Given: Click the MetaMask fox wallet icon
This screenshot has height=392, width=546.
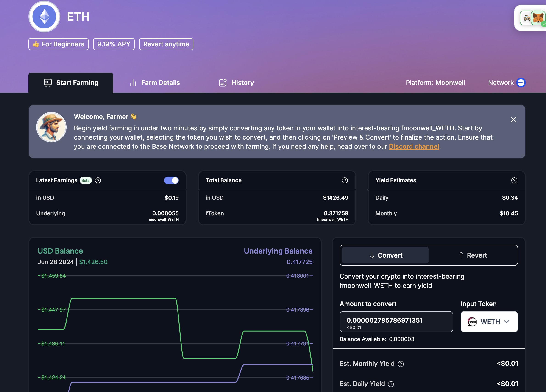Looking at the screenshot, I should (538, 18).
